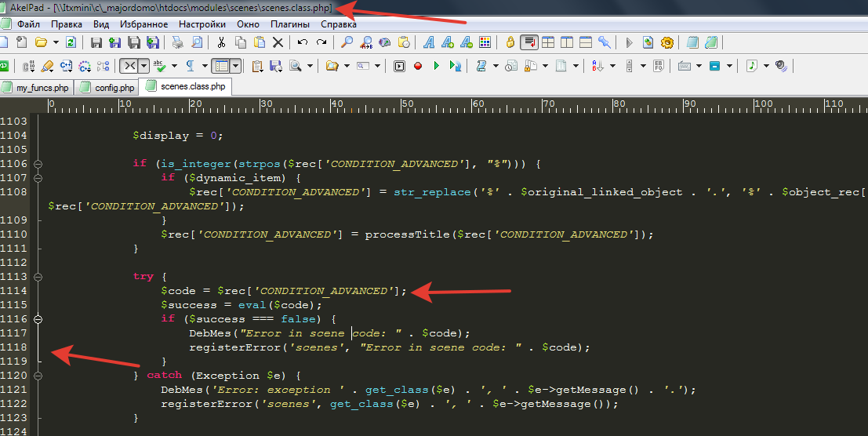Click the Redo arrow icon

coord(321,42)
